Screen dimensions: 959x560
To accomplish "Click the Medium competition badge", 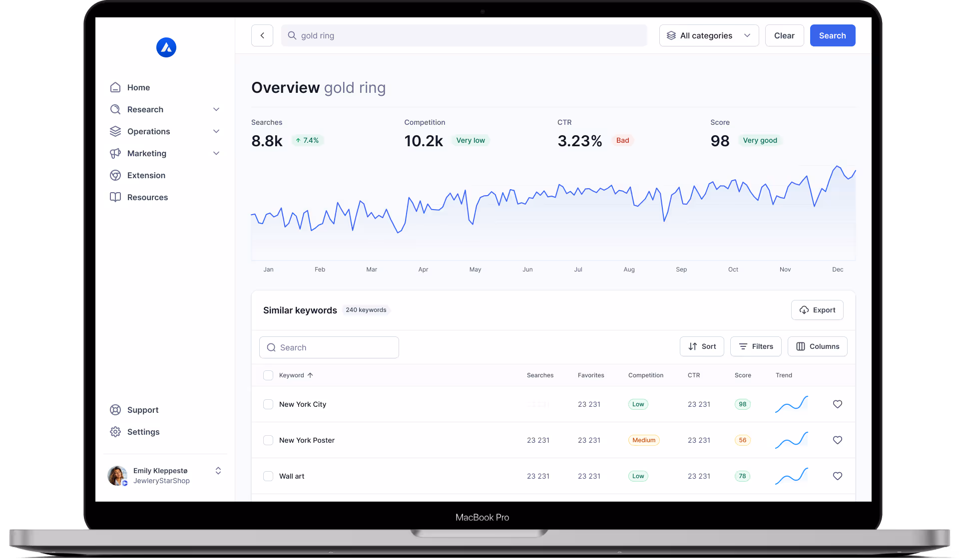I will coord(644,440).
